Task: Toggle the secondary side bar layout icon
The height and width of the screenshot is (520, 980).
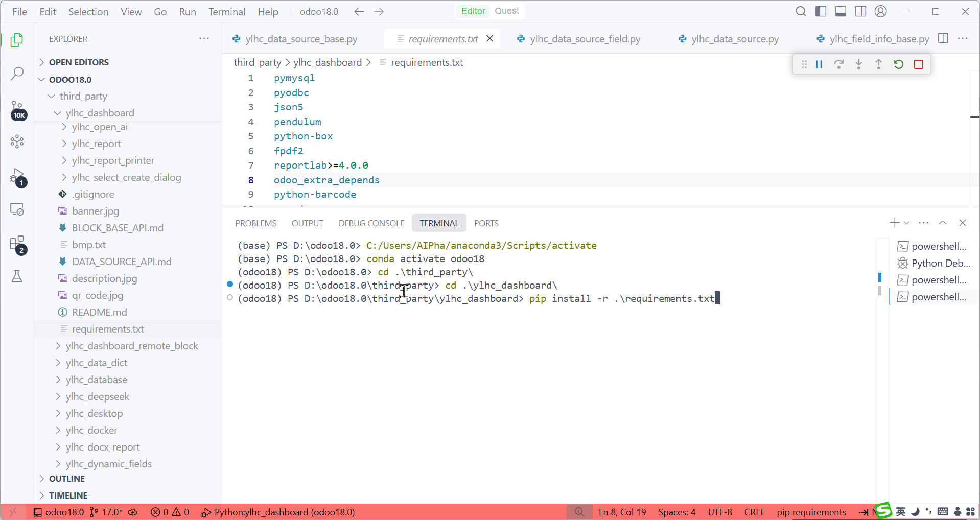Action: (860, 11)
